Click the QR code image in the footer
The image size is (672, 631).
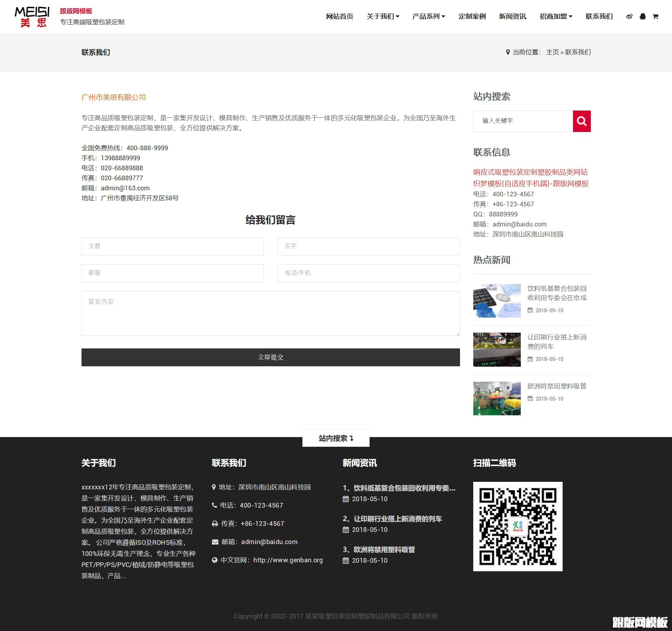(518, 526)
